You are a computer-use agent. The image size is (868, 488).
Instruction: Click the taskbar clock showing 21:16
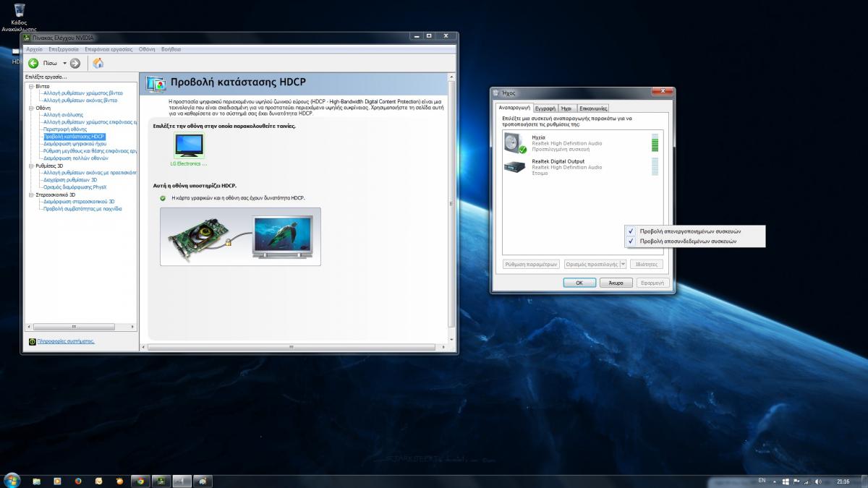[x=843, y=481]
